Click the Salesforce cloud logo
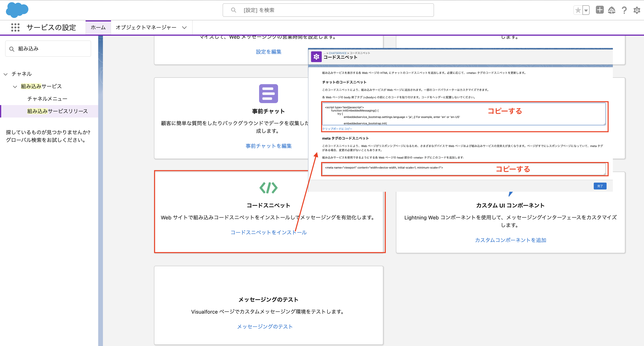The image size is (644, 346). point(17,10)
